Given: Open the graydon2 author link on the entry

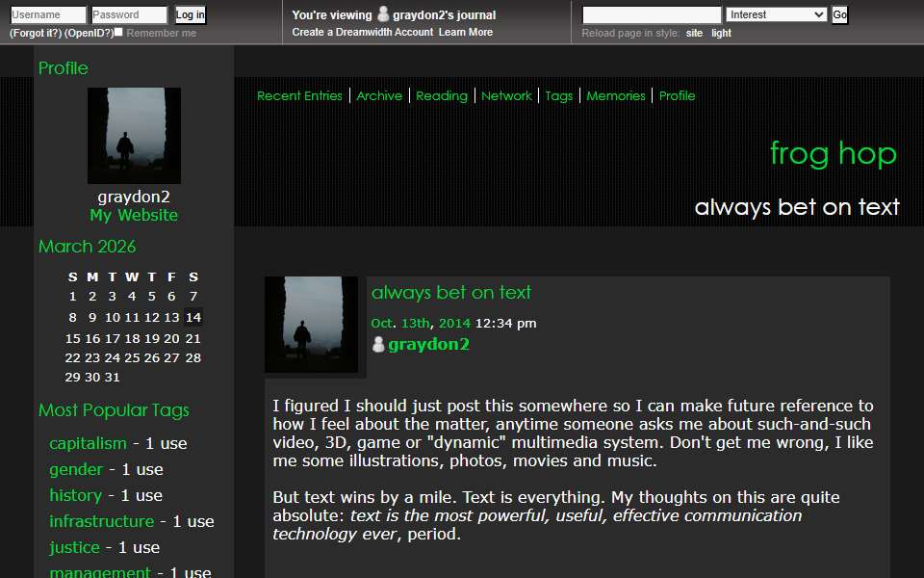Looking at the screenshot, I should point(428,345).
